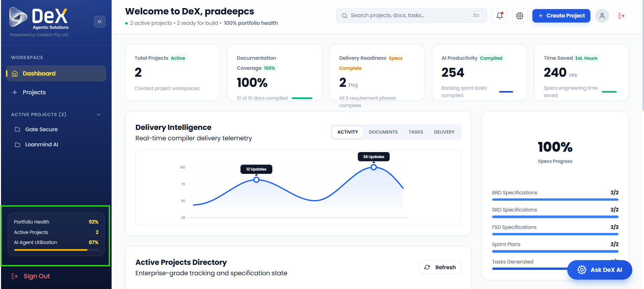This screenshot has width=644, height=289.
Task: Open the user profile avatar icon
Action: pos(602,15)
